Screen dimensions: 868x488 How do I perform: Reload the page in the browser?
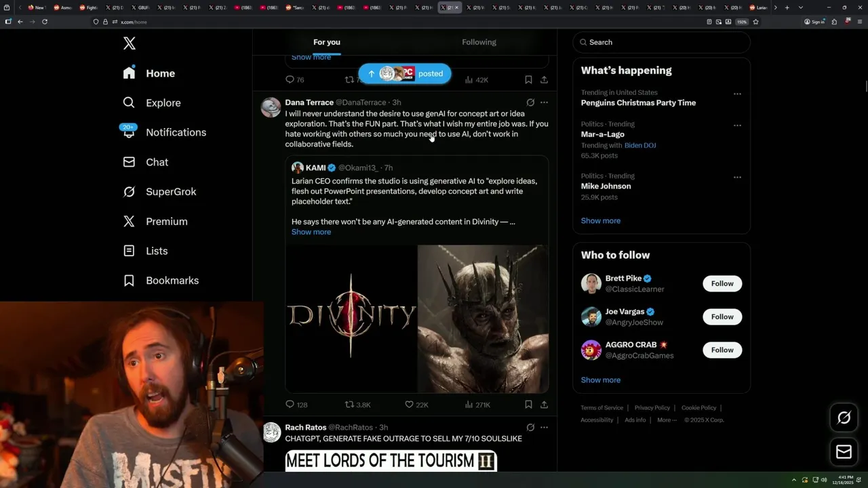[45, 22]
